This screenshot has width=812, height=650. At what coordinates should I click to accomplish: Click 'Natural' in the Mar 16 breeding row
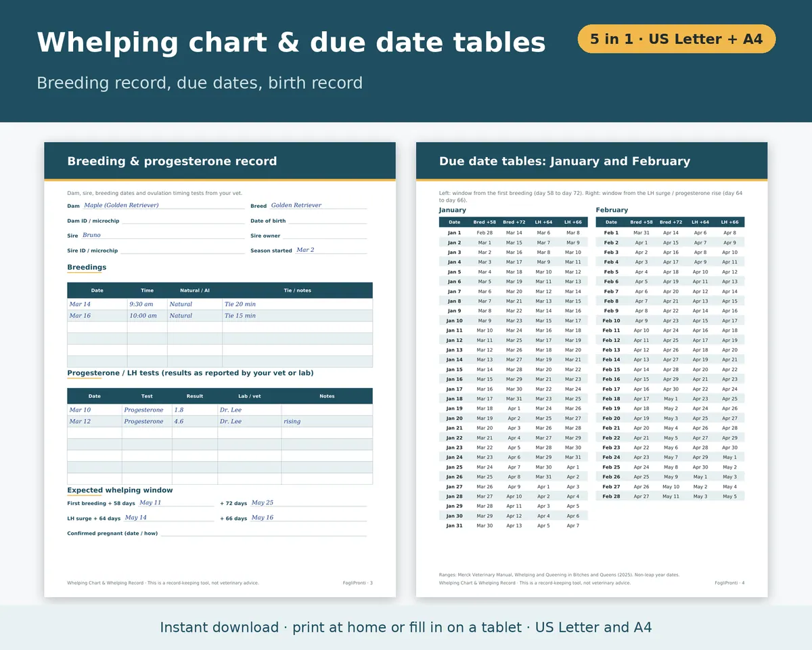(195, 316)
